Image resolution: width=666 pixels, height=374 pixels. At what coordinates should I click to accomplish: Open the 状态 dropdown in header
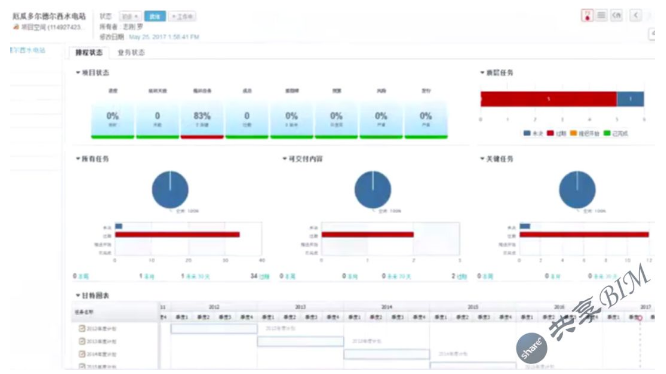coord(130,17)
